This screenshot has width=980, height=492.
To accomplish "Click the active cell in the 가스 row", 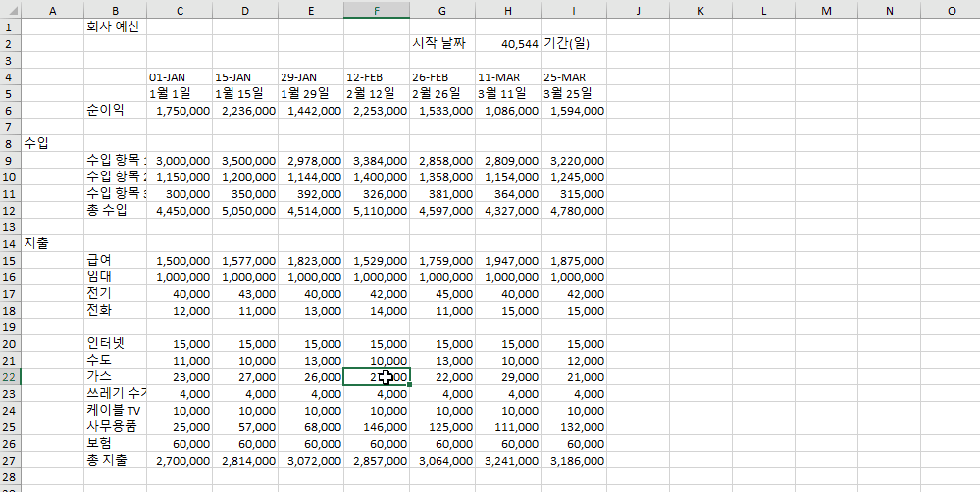I will (x=377, y=376).
